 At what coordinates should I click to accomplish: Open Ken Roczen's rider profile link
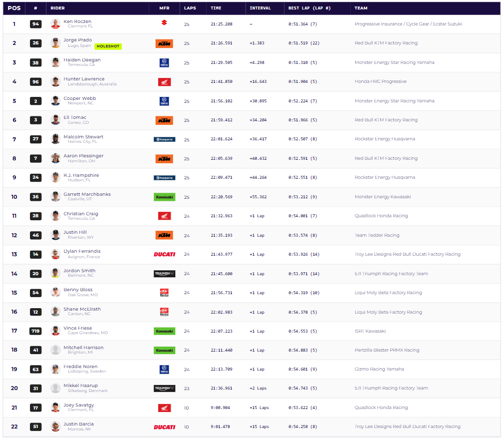(x=77, y=21)
